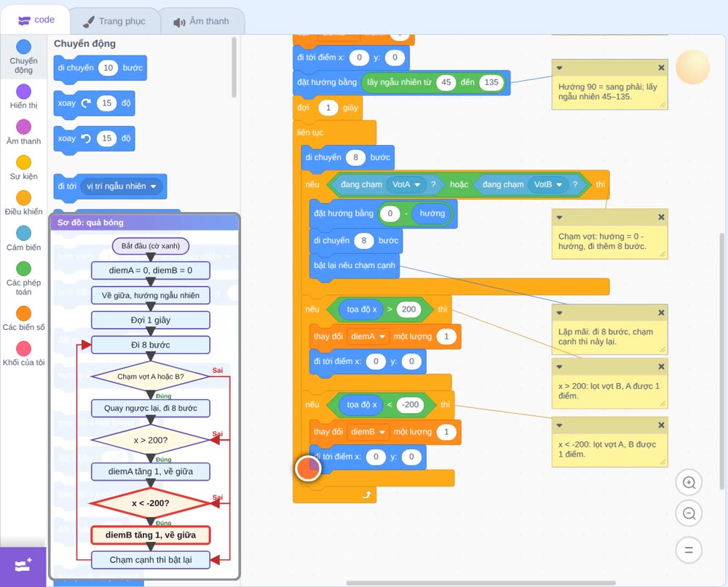The width and height of the screenshot is (728, 587).
Task: Open 'vị trí ngẫu nhiên' dropdown
Action: (122, 186)
